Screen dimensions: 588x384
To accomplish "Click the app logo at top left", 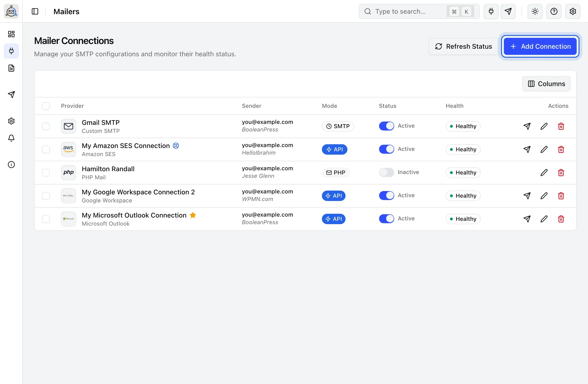I will tap(11, 11).
